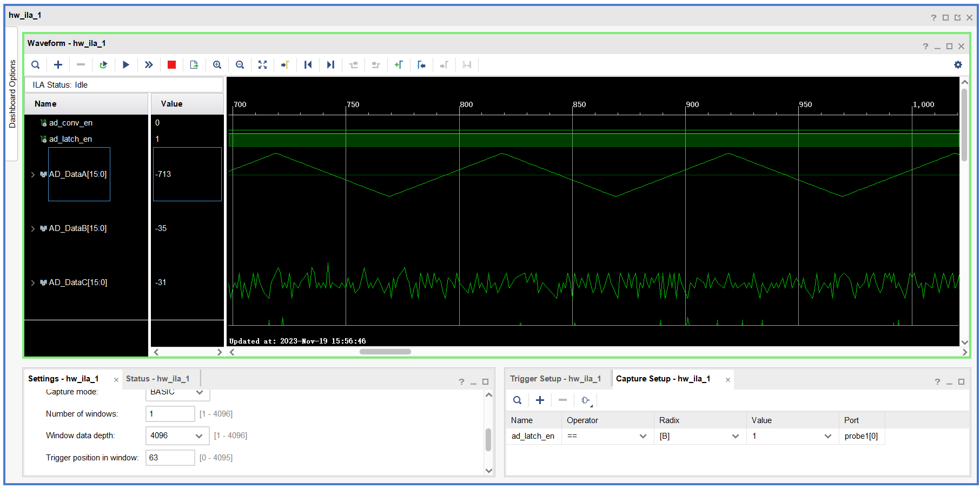Select the AD_DataB[15:0] signal name
The image size is (980, 488).
[78, 228]
